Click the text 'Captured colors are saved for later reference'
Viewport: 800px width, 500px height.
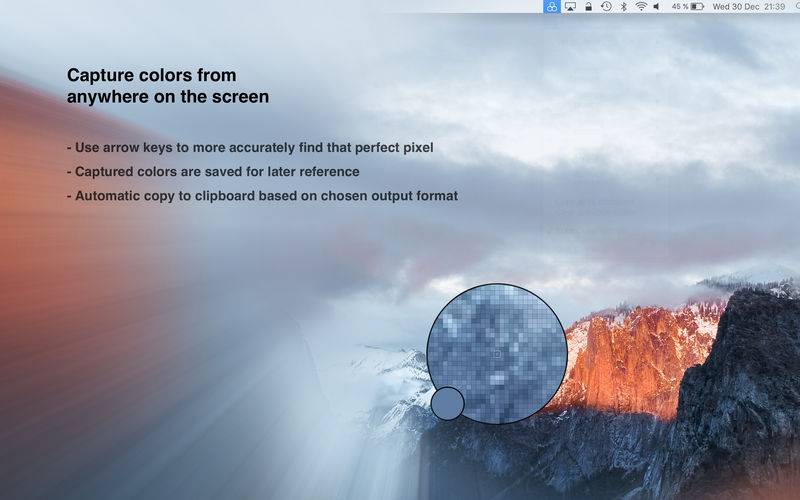tap(217, 171)
